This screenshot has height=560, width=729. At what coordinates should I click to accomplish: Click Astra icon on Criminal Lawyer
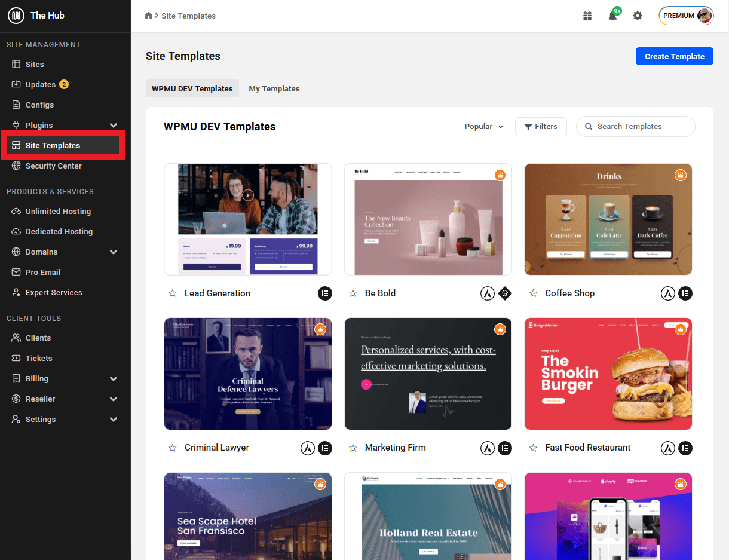pyautogui.click(x=308, y=448)
